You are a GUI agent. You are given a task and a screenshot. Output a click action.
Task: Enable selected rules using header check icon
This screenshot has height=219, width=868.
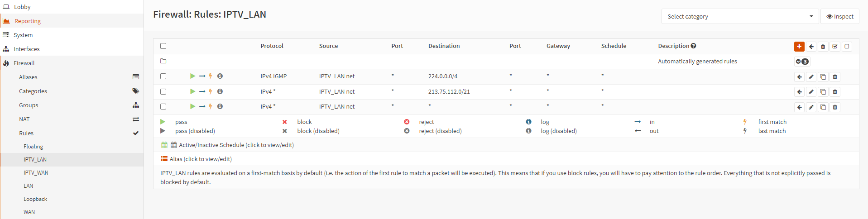tap(835, 46)
